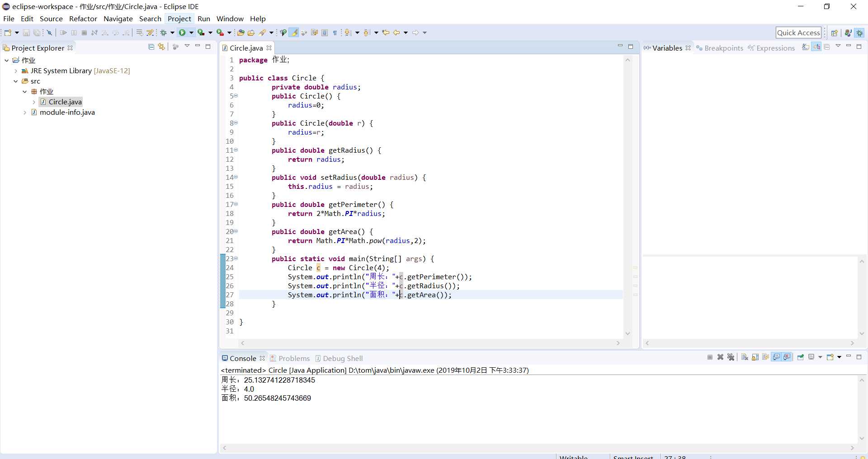Click the Open Task folder icon
Viewport: 868px width, 459px height.
251,33
